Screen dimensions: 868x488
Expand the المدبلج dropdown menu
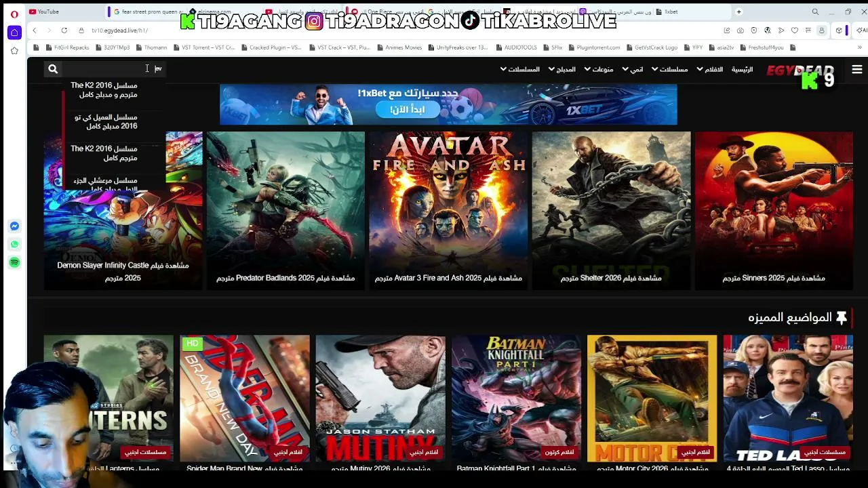point(561,69)
